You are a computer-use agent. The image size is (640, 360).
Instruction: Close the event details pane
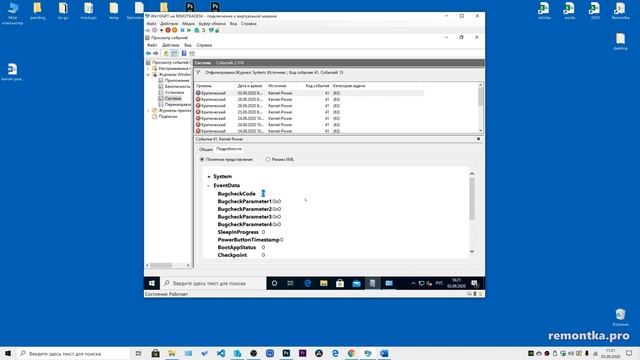coord(478,139)
